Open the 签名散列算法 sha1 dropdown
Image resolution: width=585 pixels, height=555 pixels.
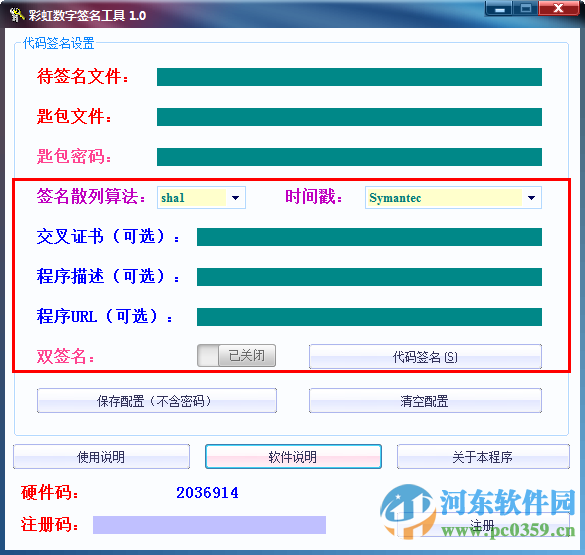pyautogui.click(x=201, y=197)
